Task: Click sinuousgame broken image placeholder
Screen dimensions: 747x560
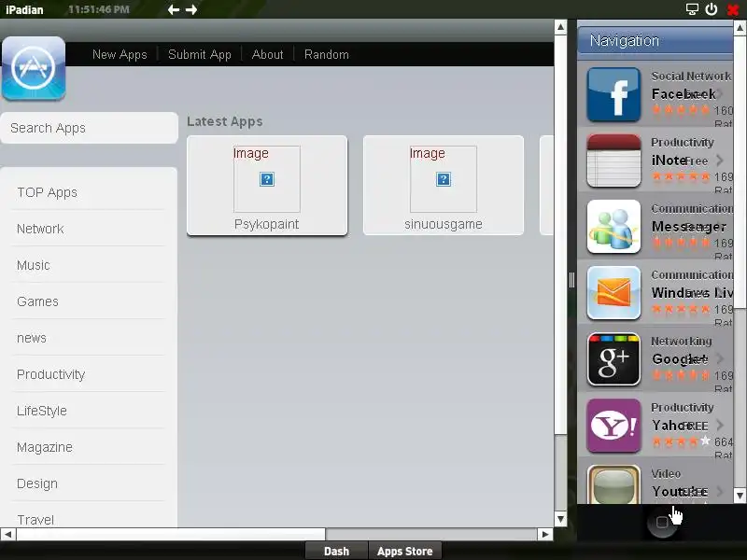Action: [443, 179]
